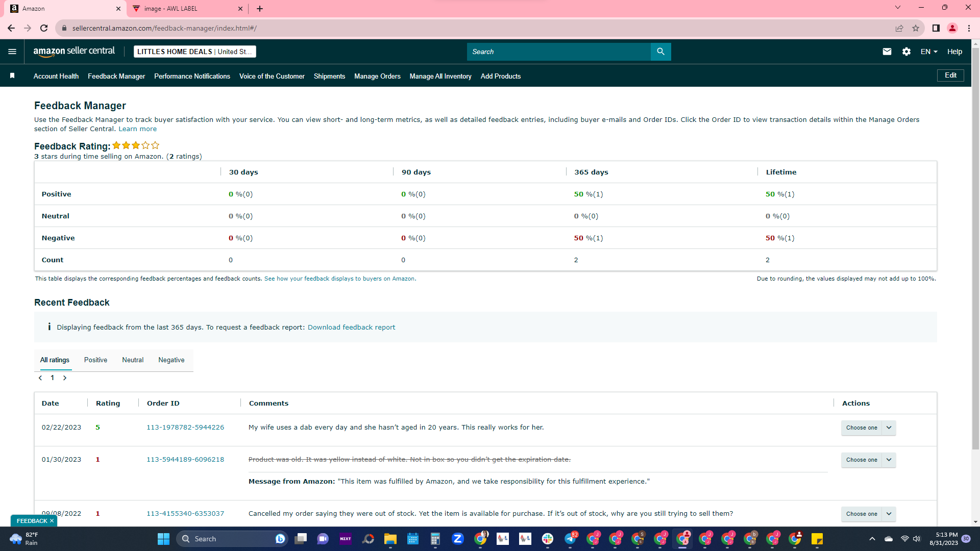Open LITTLES HOME DEALS marketplace switcher
This screenshot has width=980, height=551.
[x=194, y=52]
